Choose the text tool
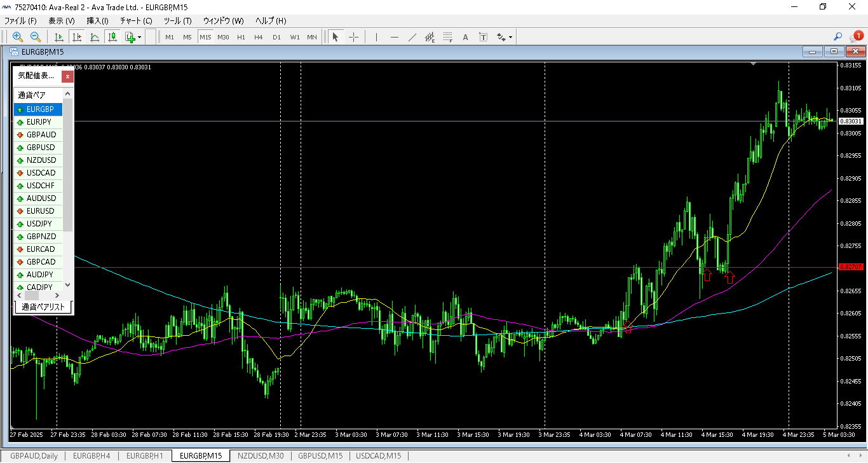This screenshot has height=463, width=868. [x=465, y=37]
